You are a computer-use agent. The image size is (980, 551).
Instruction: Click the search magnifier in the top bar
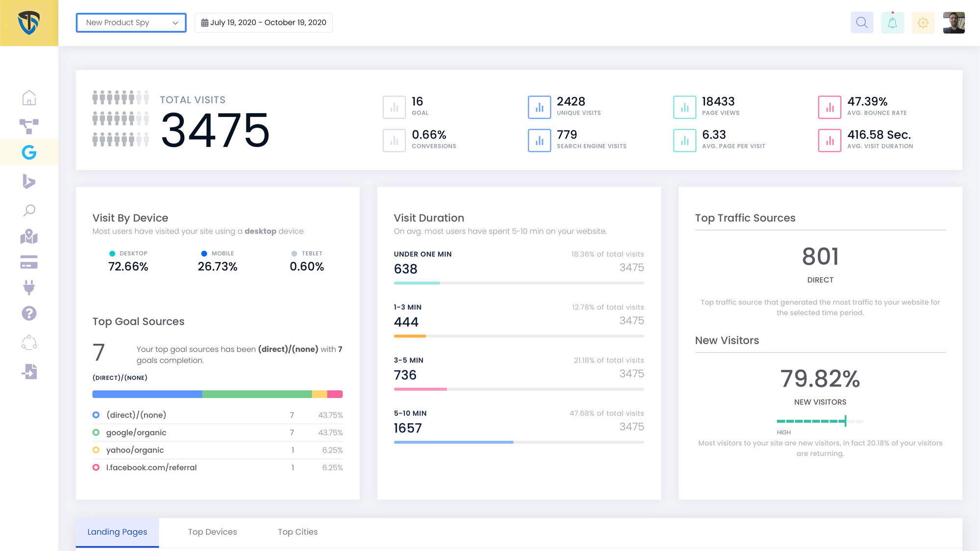[862, 22]
